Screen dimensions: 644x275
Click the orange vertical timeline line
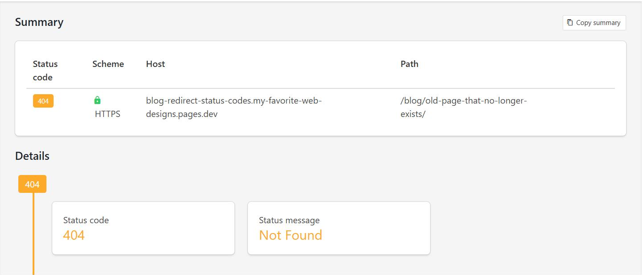click(33, 233)
